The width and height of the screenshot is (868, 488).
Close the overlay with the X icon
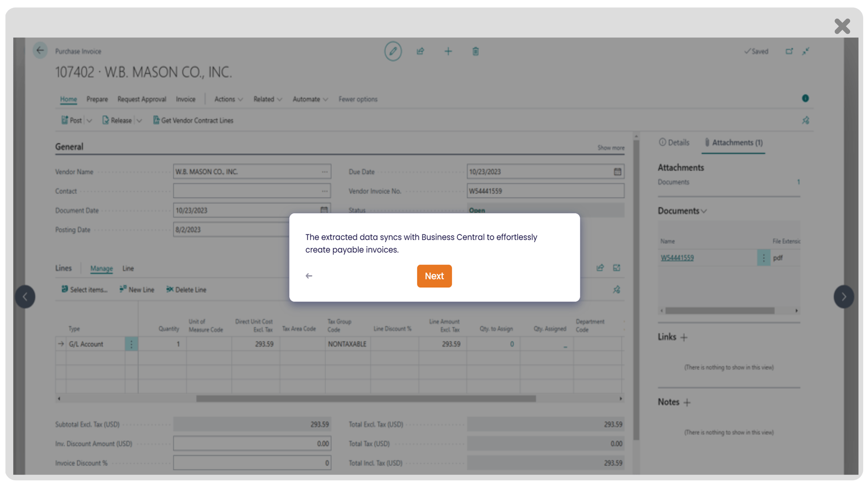click(842, 26)
